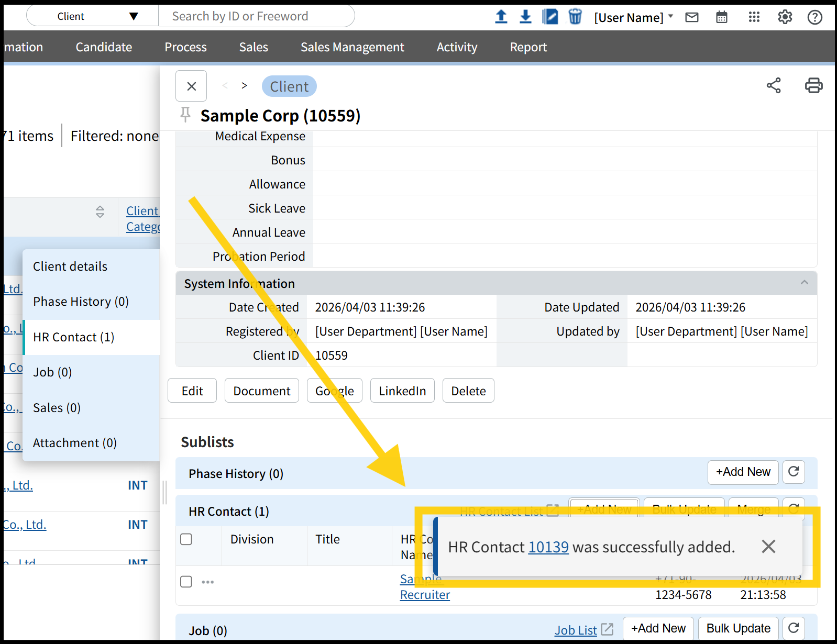Click the search by ID or Freeword field
837x644 pixels.
click(x=257, y=16)
